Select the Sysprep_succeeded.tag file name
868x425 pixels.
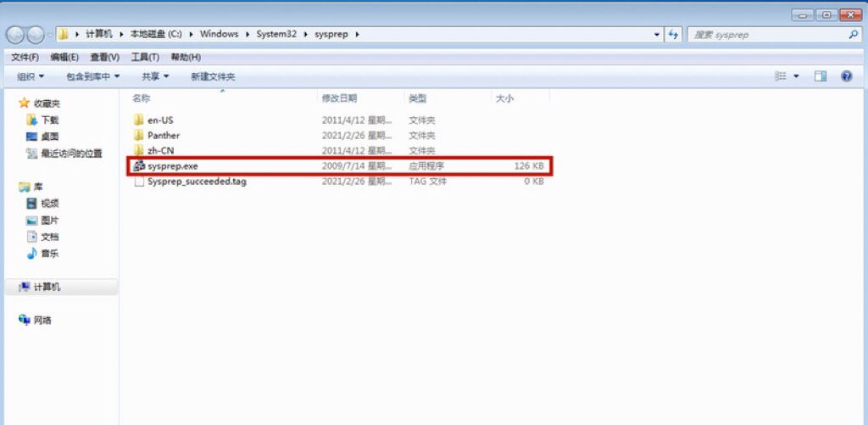(x=197, y=182)
